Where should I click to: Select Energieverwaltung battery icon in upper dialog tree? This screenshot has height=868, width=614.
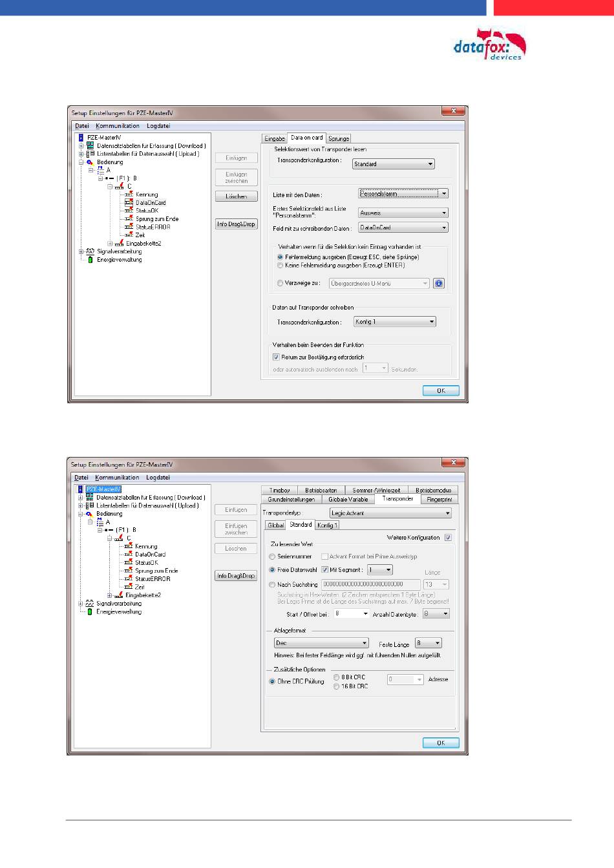point(90,260)
